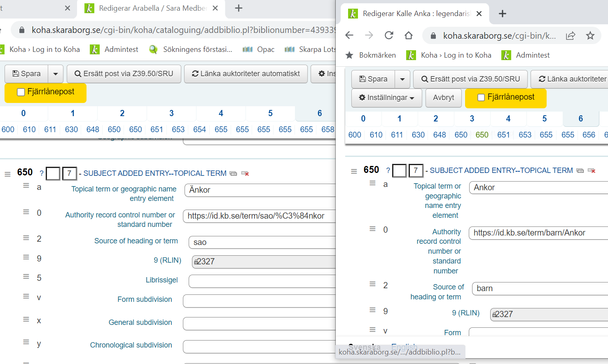Expand Spara dropdown arrow in left window
This screenshot has width=608, height=364.
(x=56, y=74)
